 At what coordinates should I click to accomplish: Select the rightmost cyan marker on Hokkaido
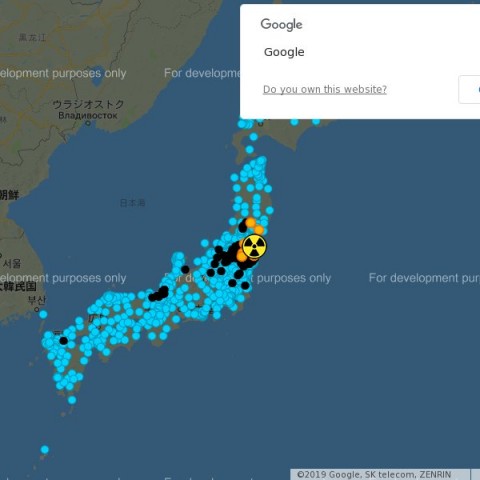[x=316, y=121]
